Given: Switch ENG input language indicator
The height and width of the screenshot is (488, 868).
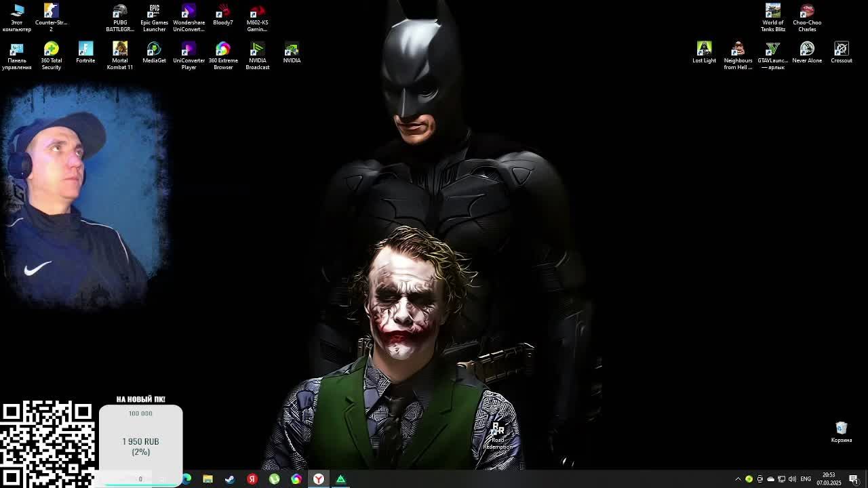Looking at the screenshot, I should point(806,479).
